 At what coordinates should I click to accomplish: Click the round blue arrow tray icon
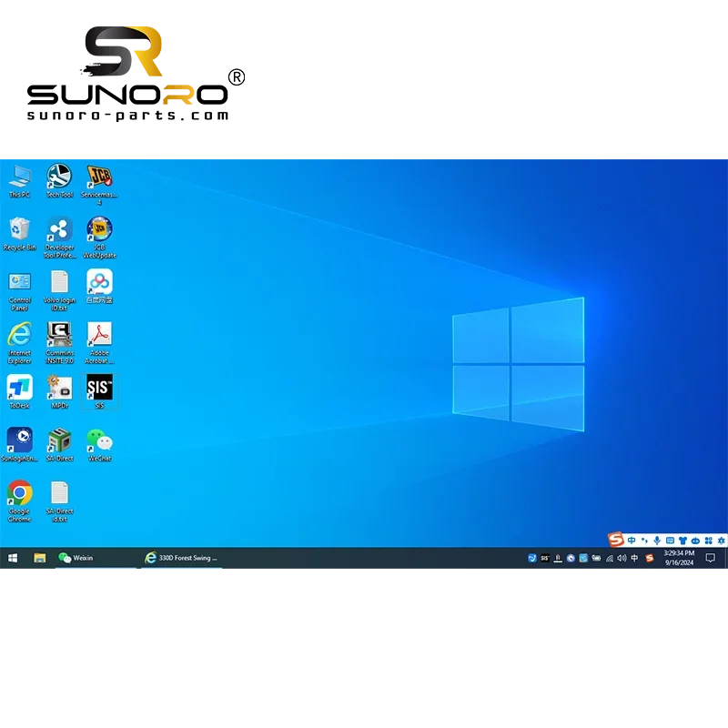click(x=571, y=558)
